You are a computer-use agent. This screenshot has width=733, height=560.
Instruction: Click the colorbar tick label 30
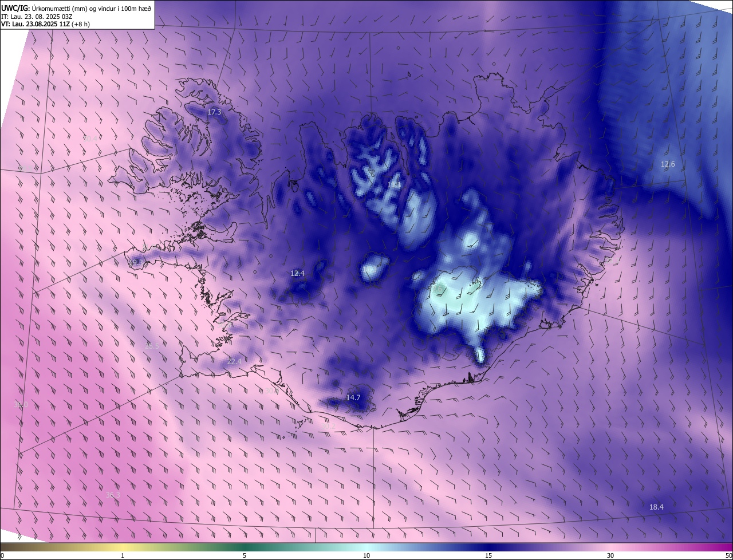610,555
